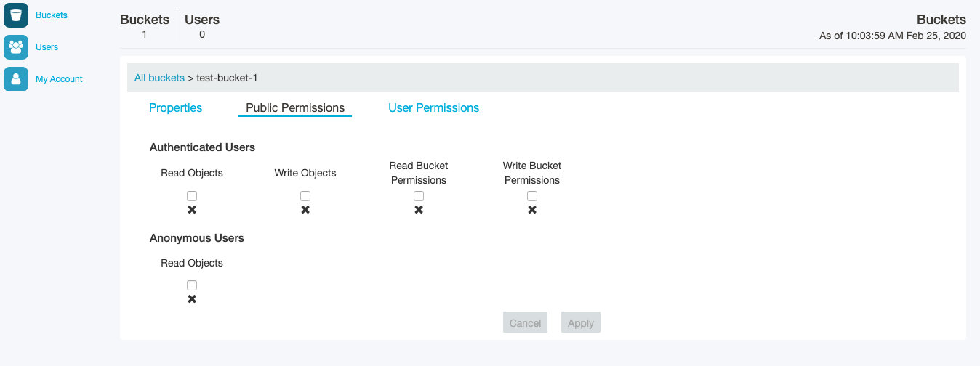The height and width of the screenshot is (366, 980).
Task: Open My Account text link in sidebar
Action: pos(59,79)
